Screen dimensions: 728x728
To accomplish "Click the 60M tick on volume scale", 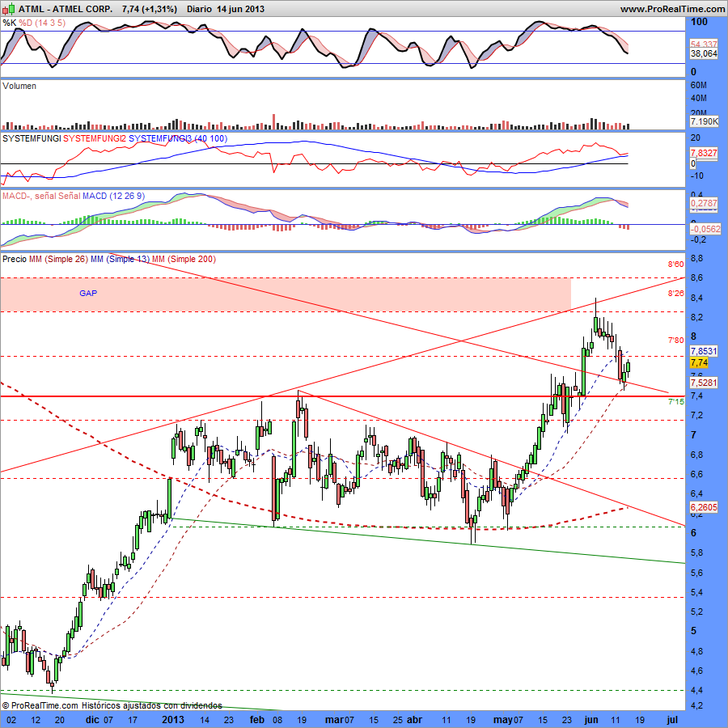I will 698,86.
